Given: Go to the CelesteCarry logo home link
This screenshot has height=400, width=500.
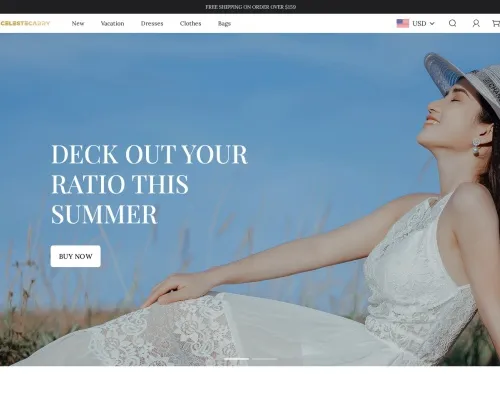Looking at the screenshot, I should [x=25, y=23].
